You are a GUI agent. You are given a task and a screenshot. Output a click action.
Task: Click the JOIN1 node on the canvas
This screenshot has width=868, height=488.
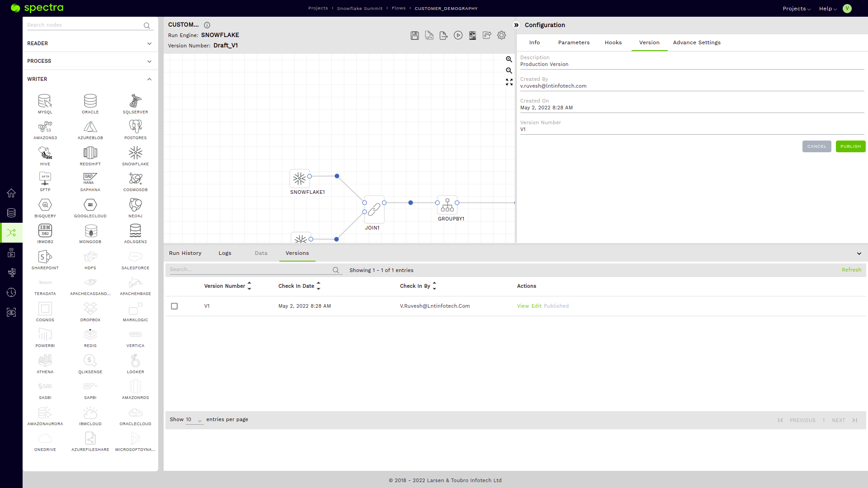click(x=374, y=210)
